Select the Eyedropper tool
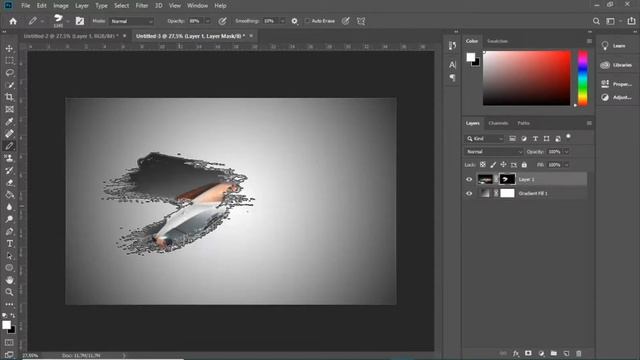This screenshot has width=640, height=360. click(9, 122)
